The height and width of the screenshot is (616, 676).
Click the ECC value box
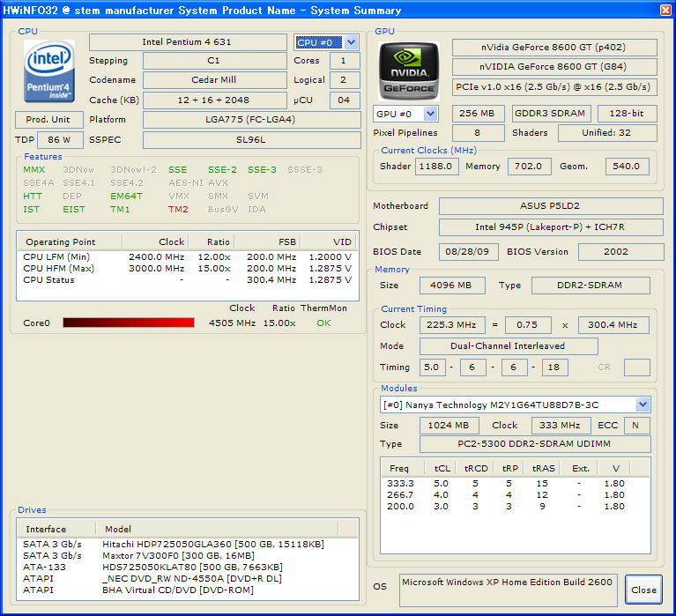point(636,426)
